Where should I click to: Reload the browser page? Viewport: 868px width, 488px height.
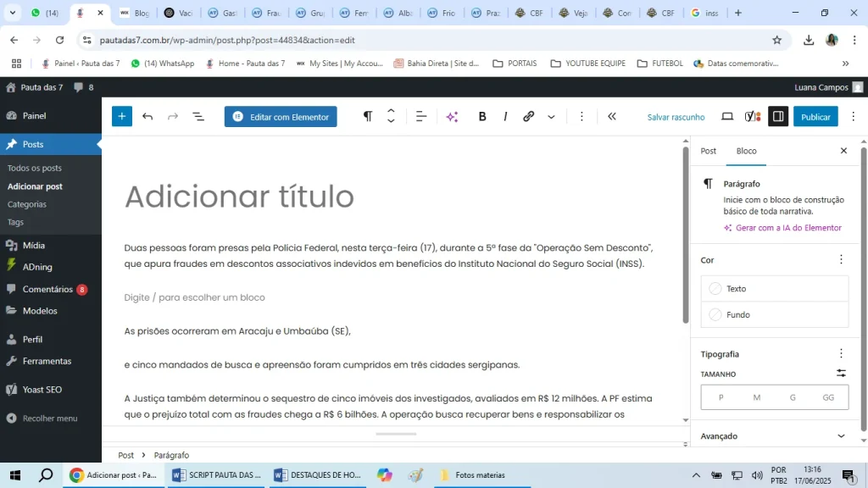click(59, 40)
